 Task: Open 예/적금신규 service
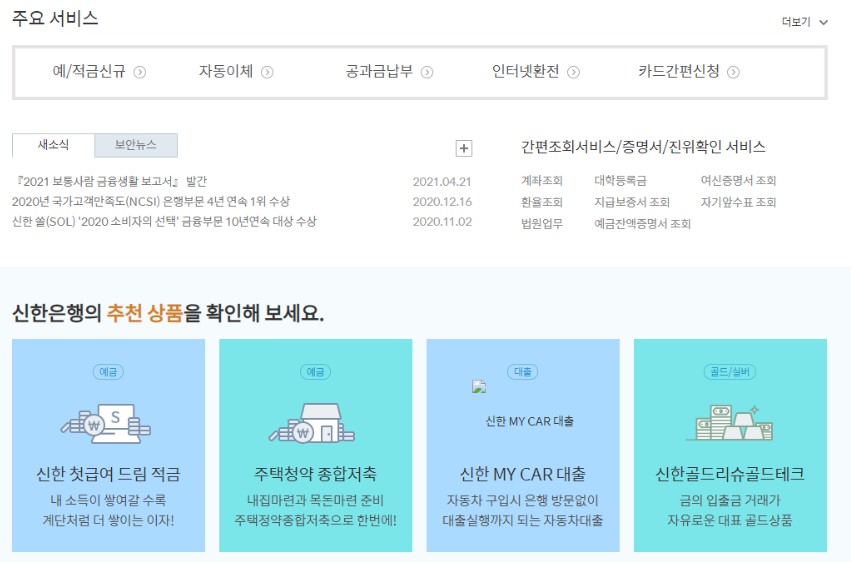tap(89, 71)
